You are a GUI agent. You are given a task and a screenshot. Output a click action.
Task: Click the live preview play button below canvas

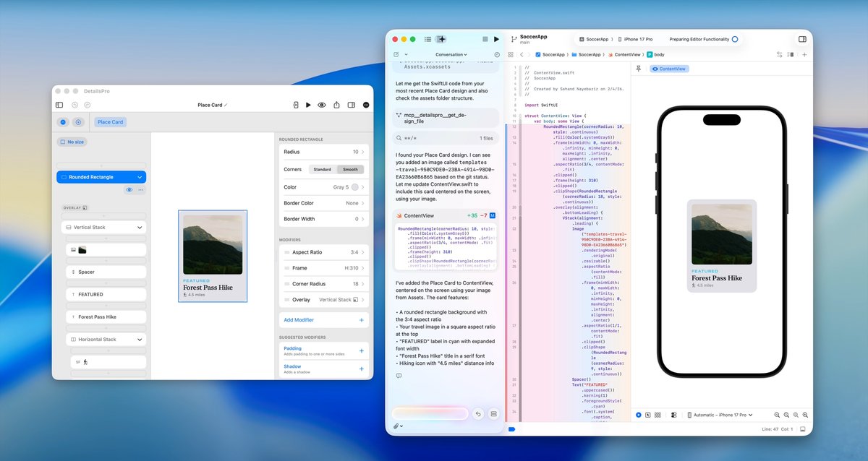[639, 415]
